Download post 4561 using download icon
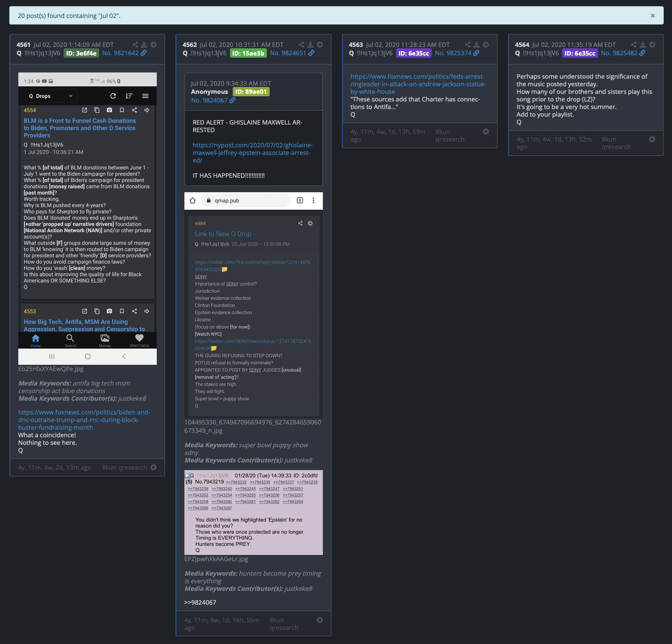This screenshot has width=672, height=644. click(x=144, y=45)
